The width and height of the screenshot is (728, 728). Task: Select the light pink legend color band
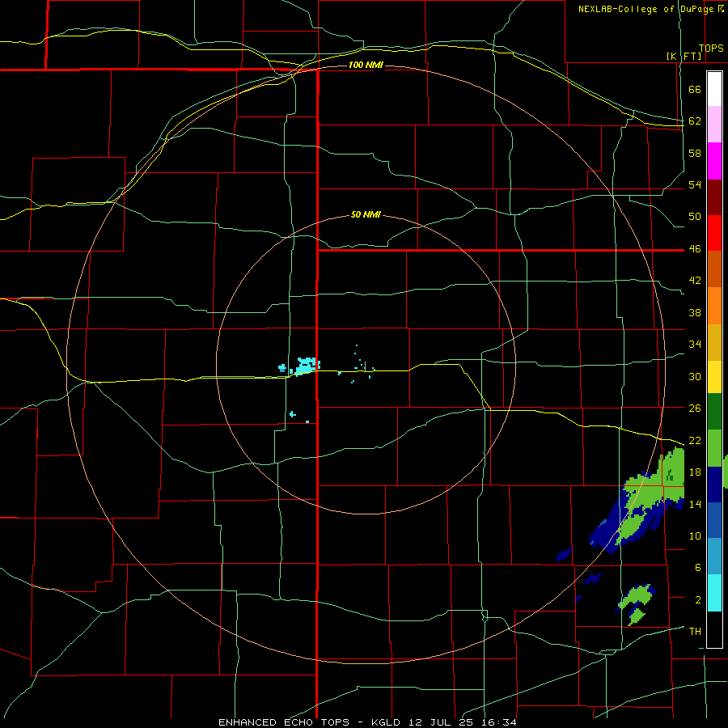click(x=714, y=124)
